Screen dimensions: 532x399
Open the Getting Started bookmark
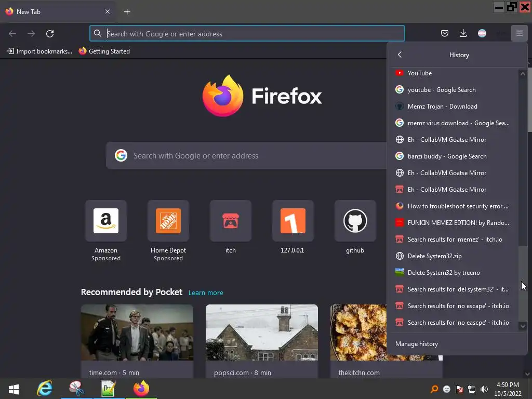104,51
